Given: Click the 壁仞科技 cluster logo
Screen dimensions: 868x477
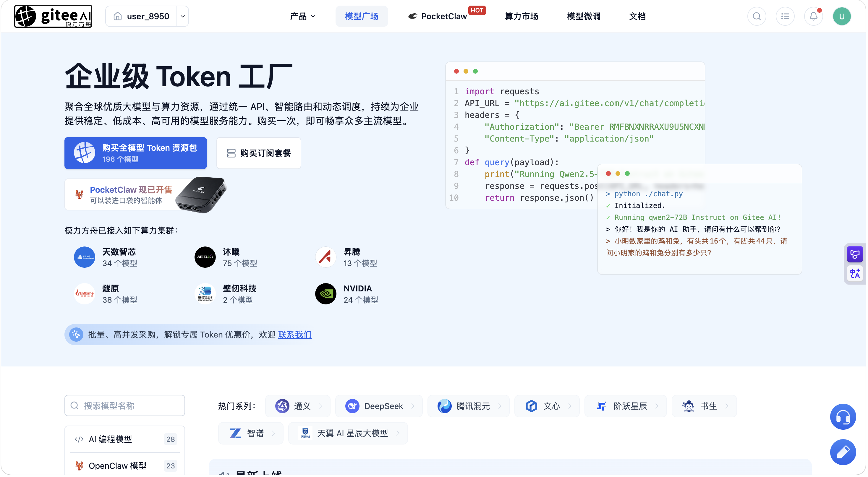Looking at the screenshot, I should 205,294.
